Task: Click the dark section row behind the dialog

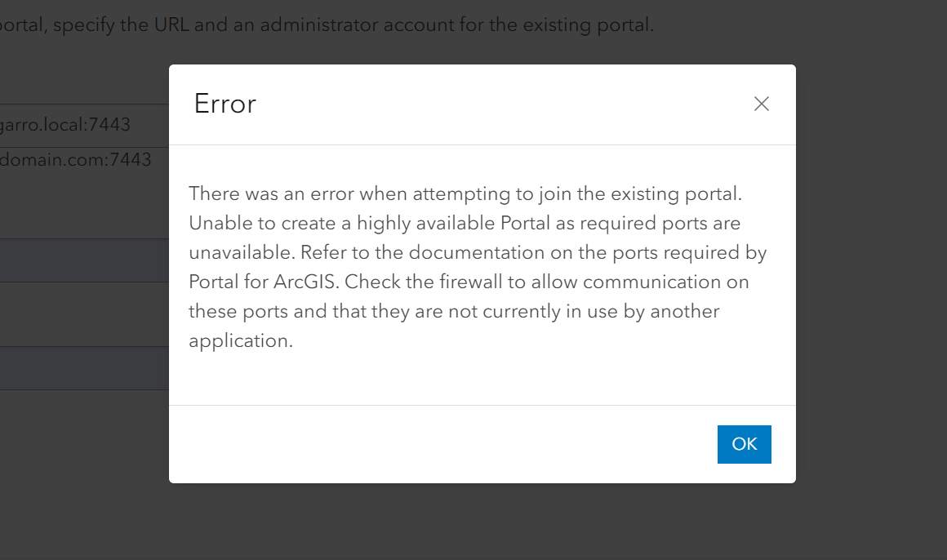Action: 82,260
